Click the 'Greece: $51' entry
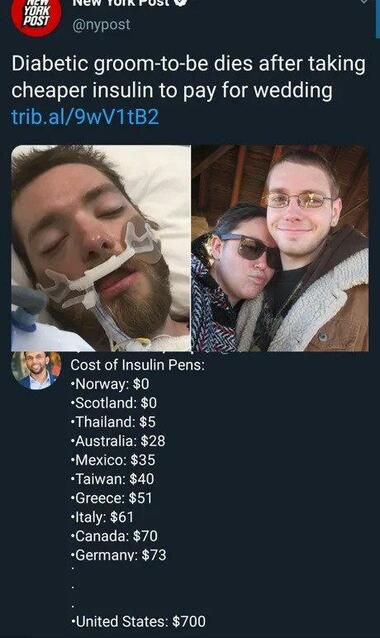The height and width of the screenshot is (638, 380). point(111,498)
